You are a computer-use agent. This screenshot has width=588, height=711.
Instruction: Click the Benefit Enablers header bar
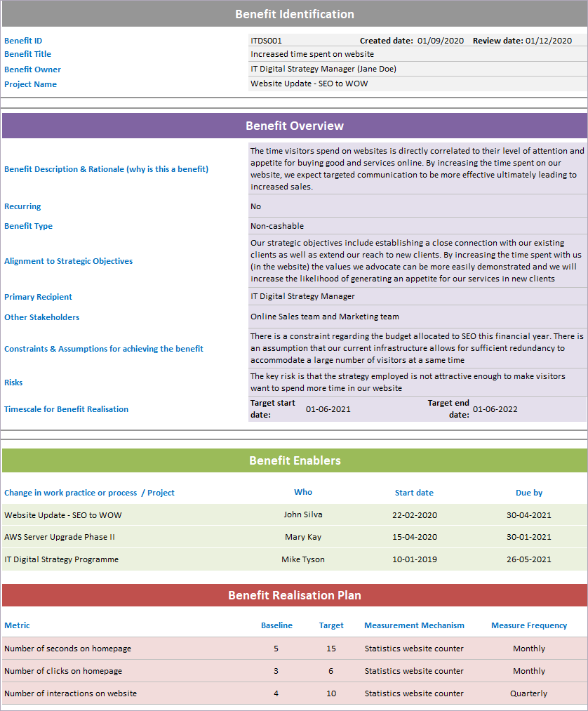point(294,460)
